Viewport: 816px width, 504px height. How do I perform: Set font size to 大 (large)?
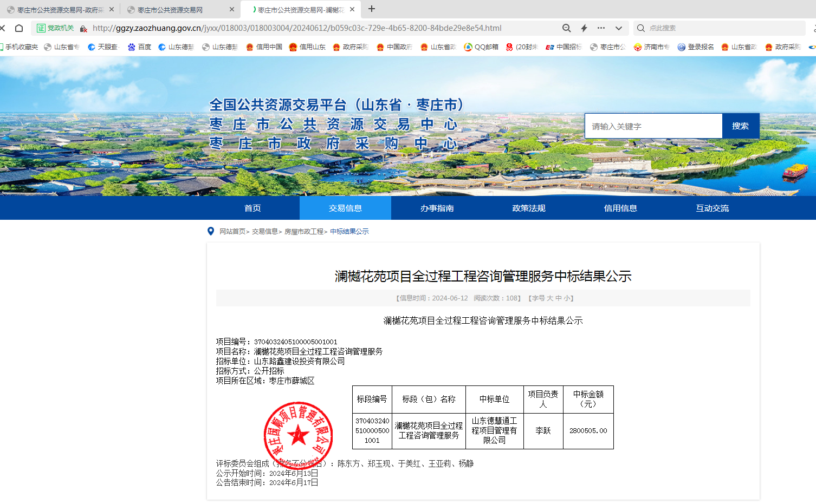[550, 298]
